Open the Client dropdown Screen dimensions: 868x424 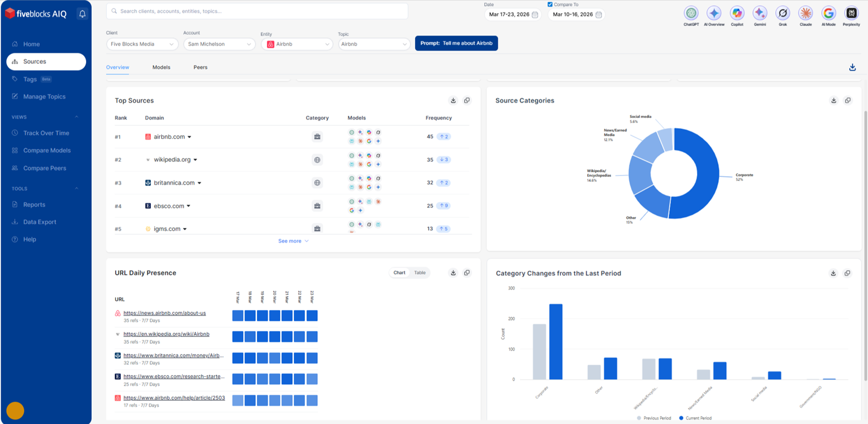[x=142, y=44]
